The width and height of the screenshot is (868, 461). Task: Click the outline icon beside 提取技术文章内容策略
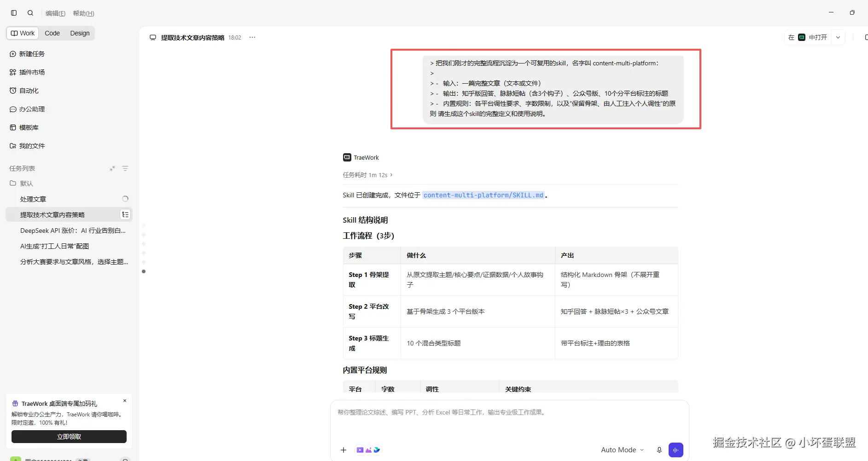point(125,214)
